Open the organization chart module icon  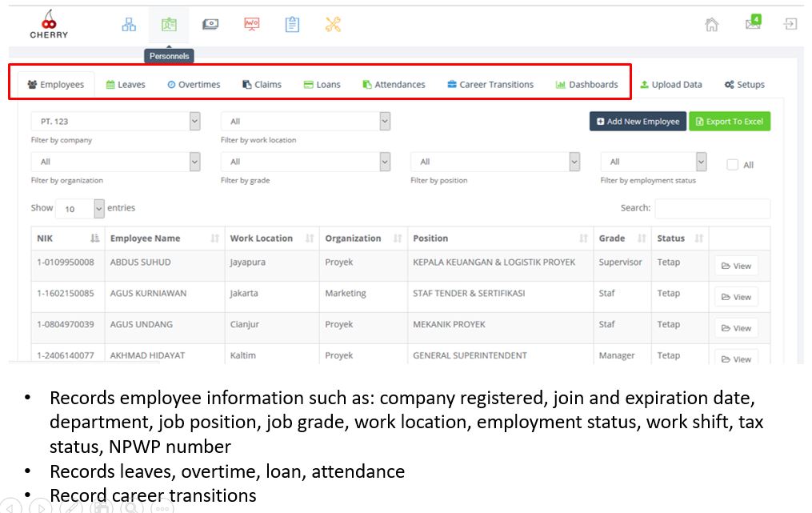[129, 25]
